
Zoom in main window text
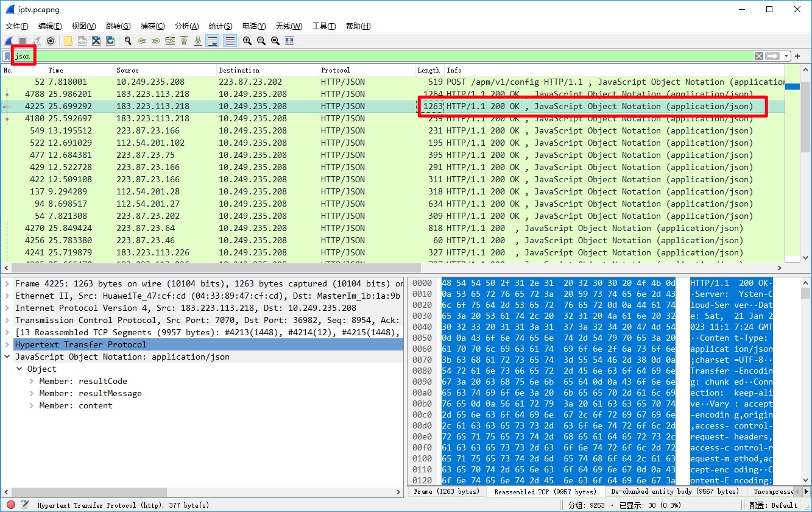(247, 41)
